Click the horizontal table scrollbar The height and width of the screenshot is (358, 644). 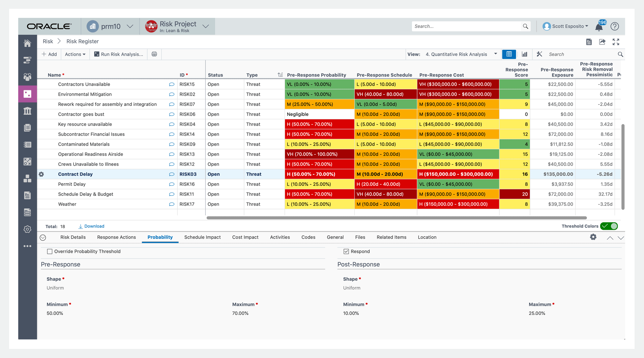396,218
